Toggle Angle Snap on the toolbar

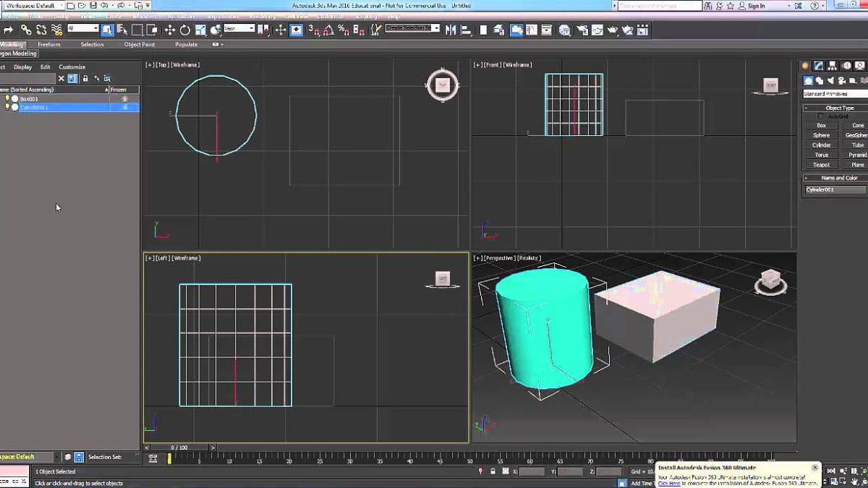click(x=328, y=30)
